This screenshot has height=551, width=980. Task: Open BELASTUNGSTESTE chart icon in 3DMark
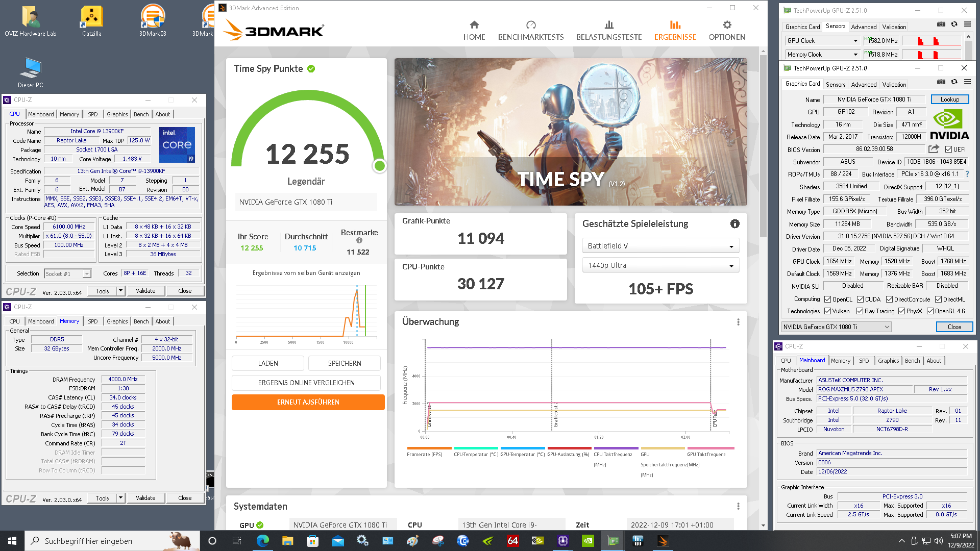pyautogui.click(x=609, y=24)
